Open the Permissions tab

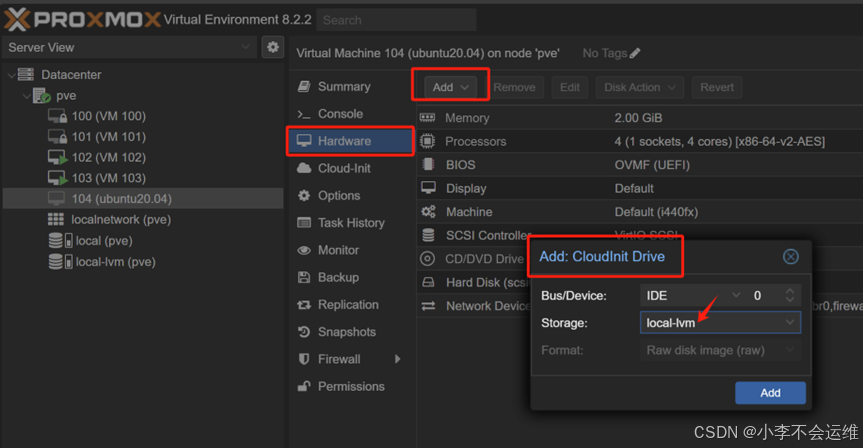(351, 386)
